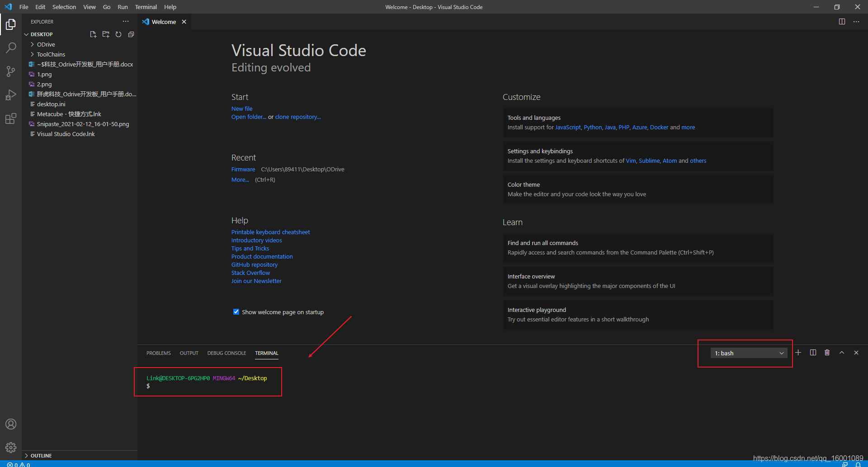Close the Welcome tab
Image resolution: width=868 pixels, height=467 pixels.
coord(184,22)
